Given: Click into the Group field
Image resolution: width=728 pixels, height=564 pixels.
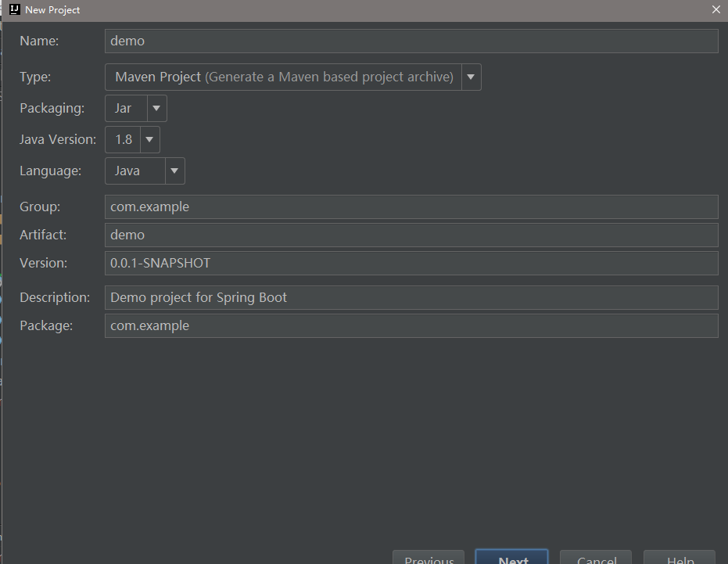Looking at the screenshot, I should coord(411,207).
